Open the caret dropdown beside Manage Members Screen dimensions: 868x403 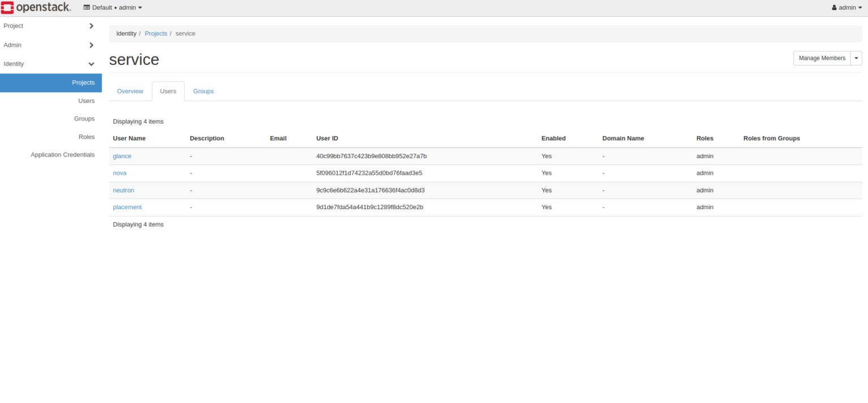pyautogui.click(x=857, y=58)
